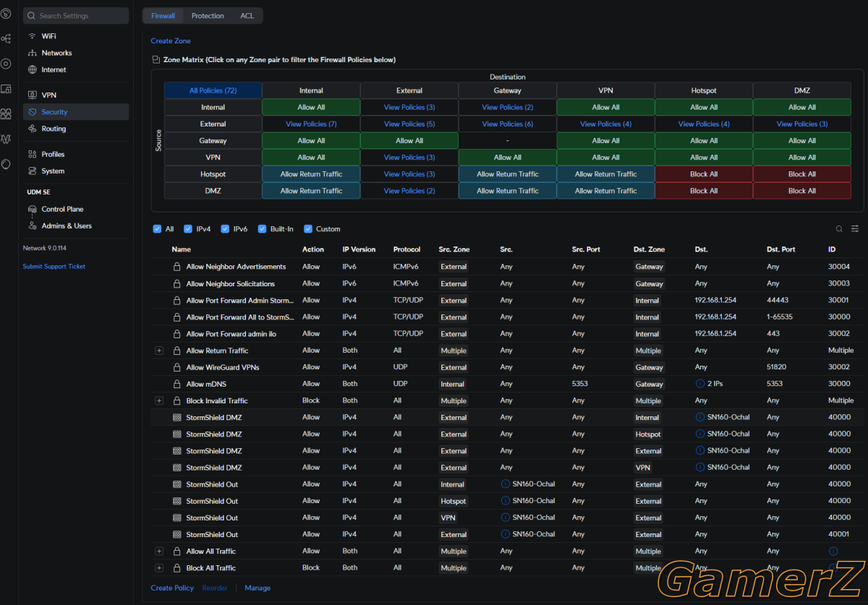Image resolution: width=868 pixels, height=605 pixels.
Task: Click the lock icon for Block All Traffic
Action: [176, 568]
